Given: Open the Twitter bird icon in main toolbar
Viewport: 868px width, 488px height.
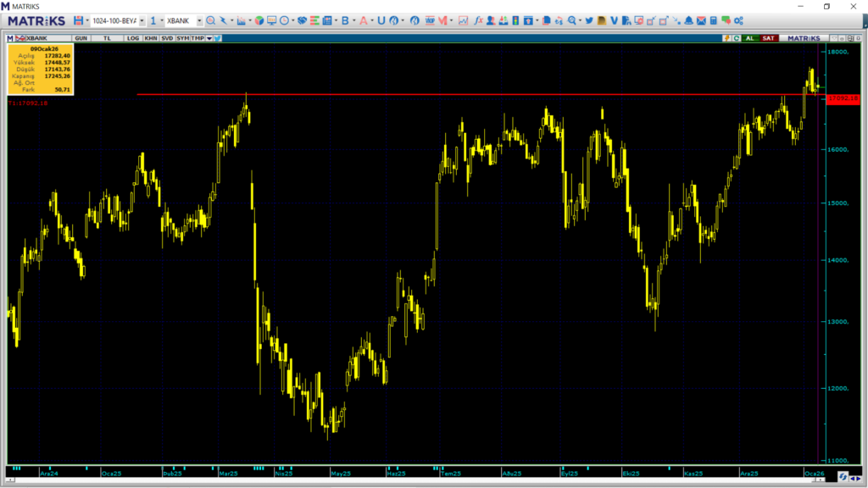Looking at the screenshot, I should coord(588,20).
